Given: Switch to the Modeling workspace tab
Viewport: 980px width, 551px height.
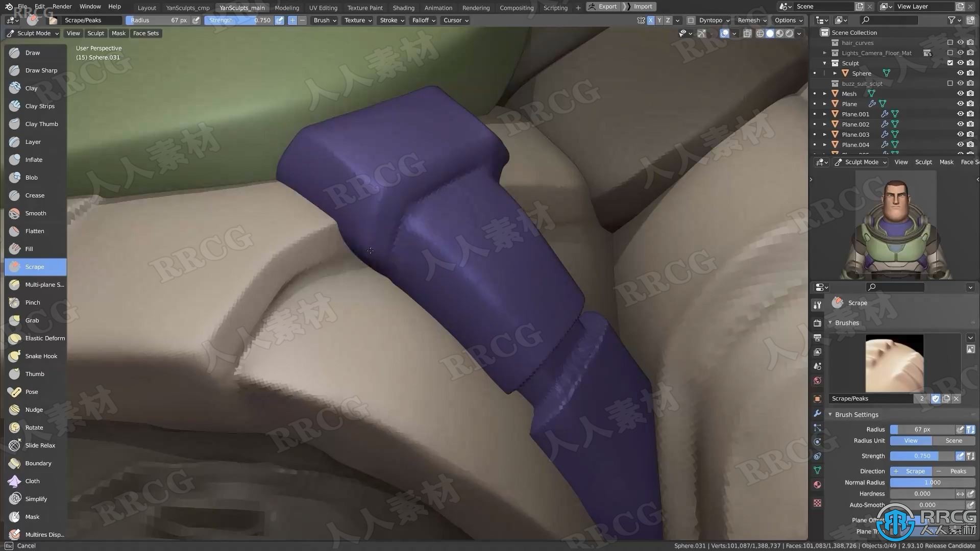Looking at the screenshot, I should (x=287, y=8).
